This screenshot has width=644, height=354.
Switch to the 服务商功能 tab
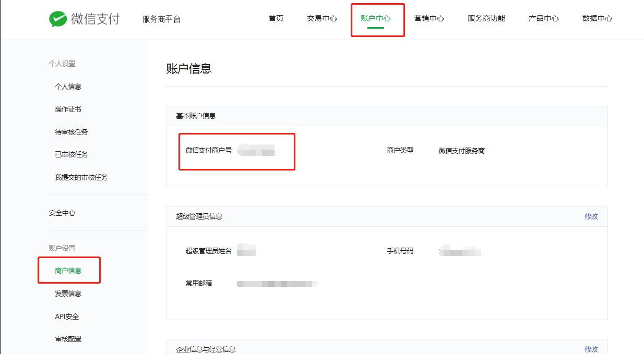(x=486, y=18)
